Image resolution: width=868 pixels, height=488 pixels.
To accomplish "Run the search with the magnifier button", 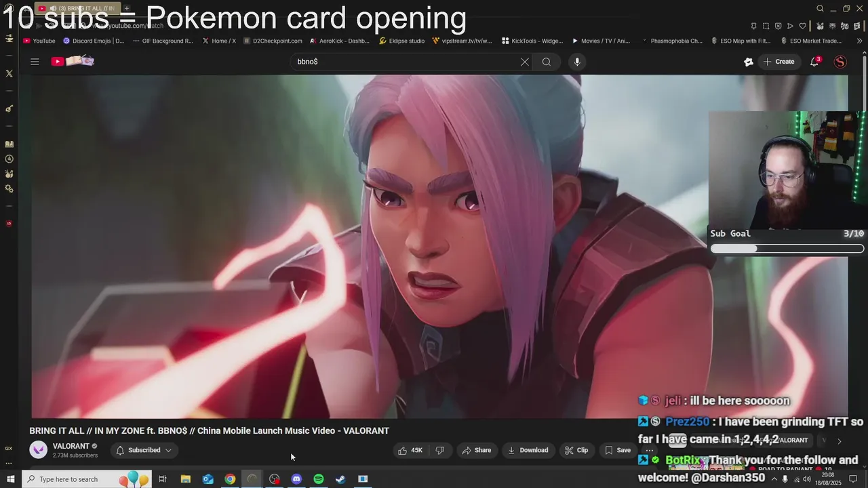I will 547,62.
